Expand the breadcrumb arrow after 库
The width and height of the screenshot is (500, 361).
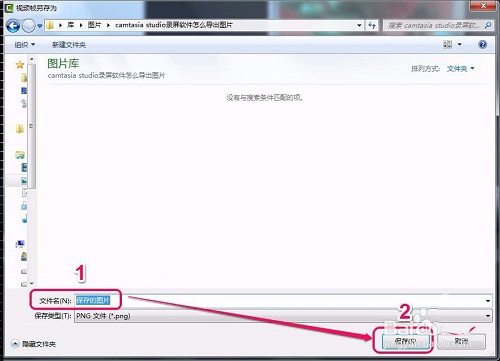(x=81, y=25)
